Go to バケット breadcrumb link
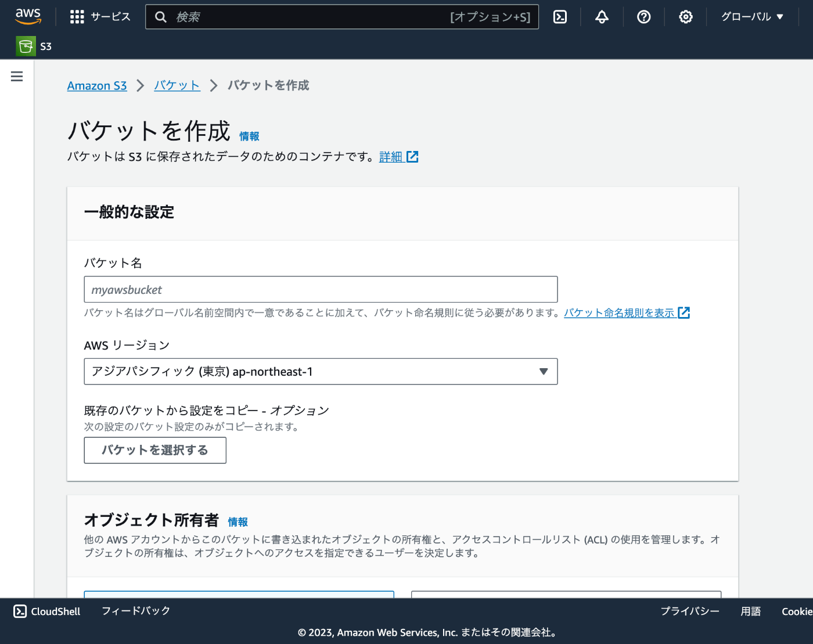Image resolution: width=813 pixels, height=644 pixels. click(177, 85)
